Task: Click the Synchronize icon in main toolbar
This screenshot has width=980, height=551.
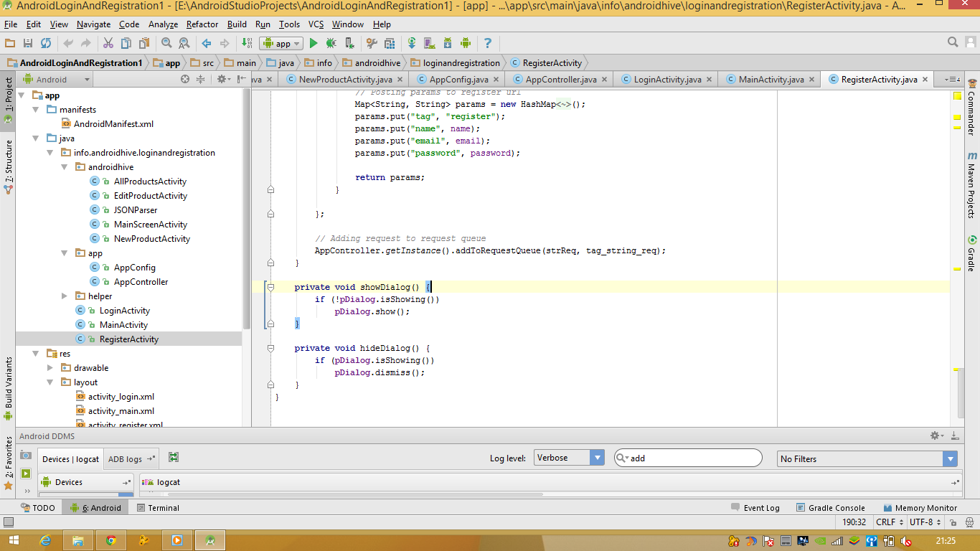Action: [46, 44]
